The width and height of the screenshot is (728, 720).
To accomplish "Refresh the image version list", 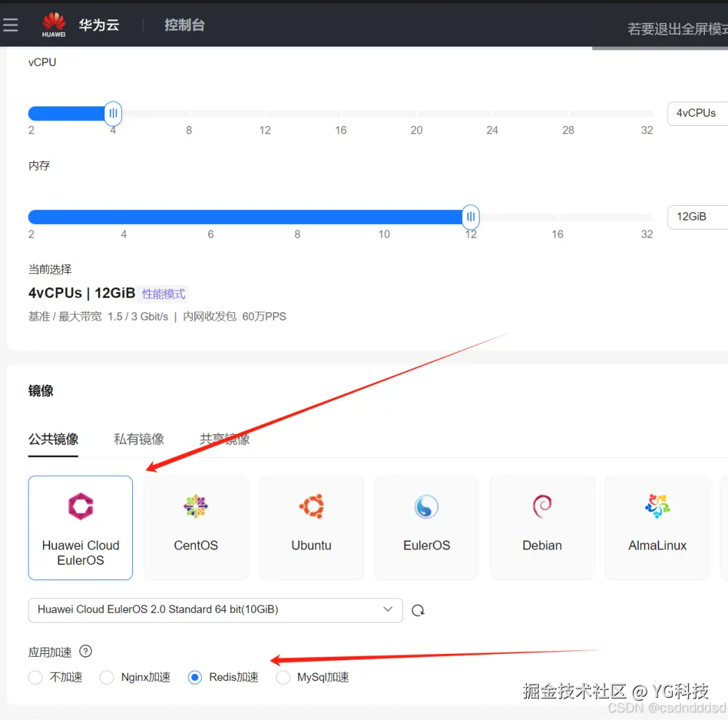I will pos(418,610).
